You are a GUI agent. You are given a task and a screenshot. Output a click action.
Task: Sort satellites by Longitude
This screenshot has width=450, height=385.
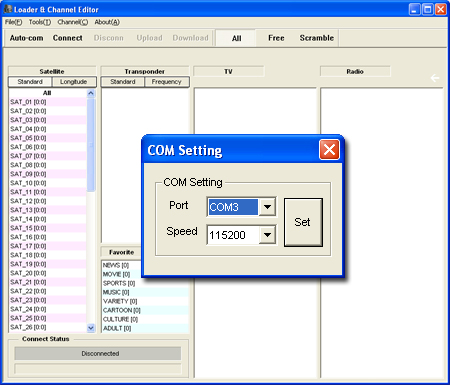[74, 82]
